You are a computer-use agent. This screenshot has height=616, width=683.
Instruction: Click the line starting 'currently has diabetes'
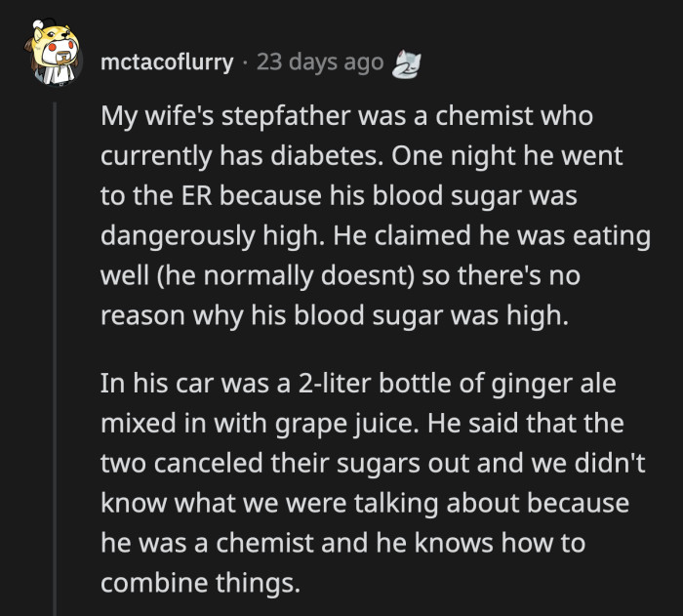pyautogui.click(x=362, y=156)
